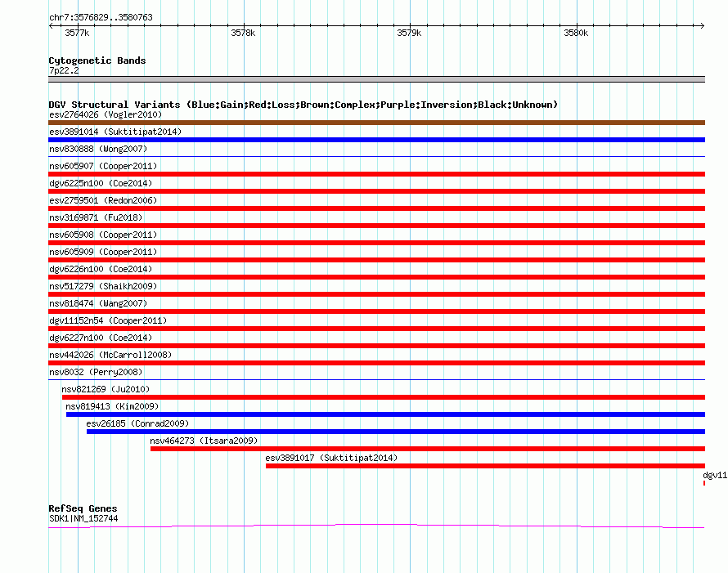Screen dimensions: 728x573
Task: Open variant nsv830888 (Wong2007) label
Action: pyautogui.click(x=98, y=149)
